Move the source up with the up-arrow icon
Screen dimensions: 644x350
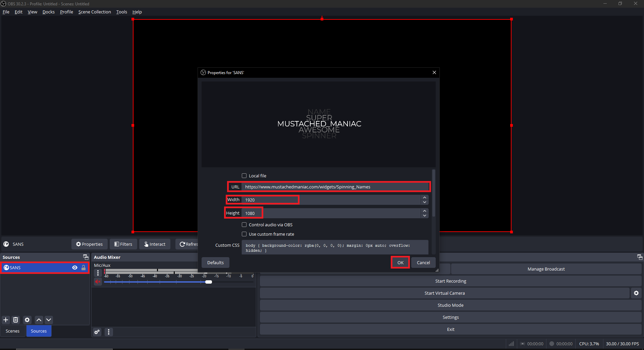coord(39,320)
